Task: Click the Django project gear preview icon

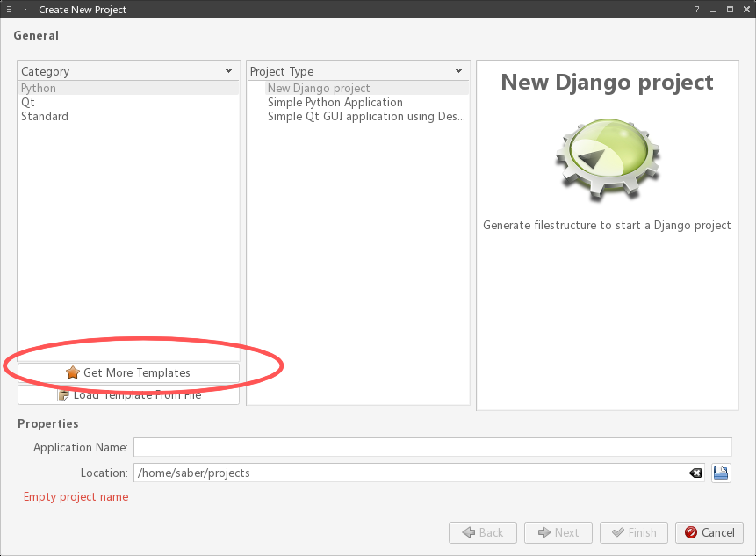Action: pos(608,160)
